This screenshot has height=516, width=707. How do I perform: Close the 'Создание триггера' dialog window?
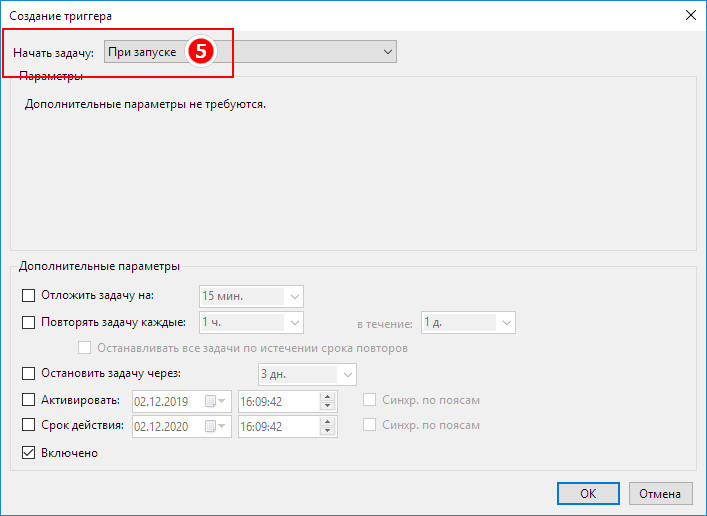690,15
